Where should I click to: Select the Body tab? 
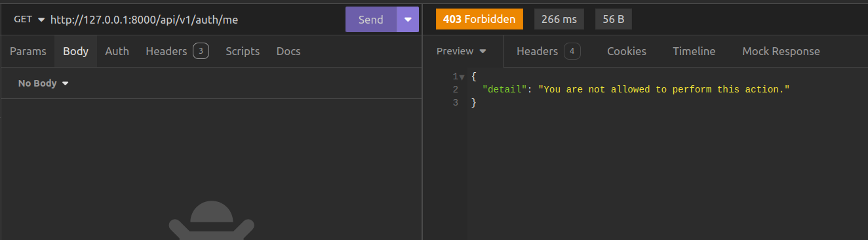coord(75,51)
